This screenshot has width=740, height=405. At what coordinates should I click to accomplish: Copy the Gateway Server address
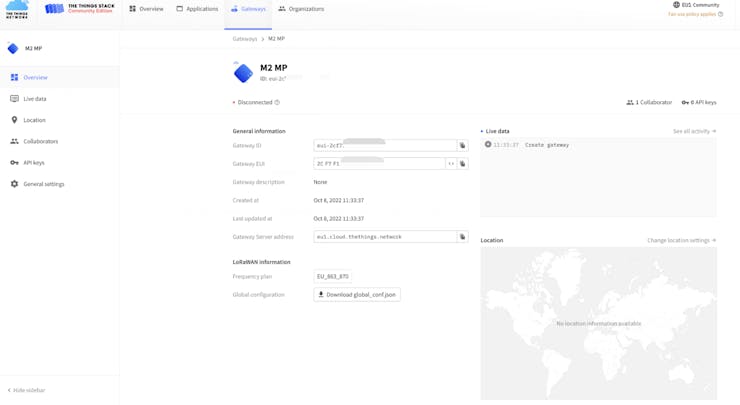pos(462,237)
